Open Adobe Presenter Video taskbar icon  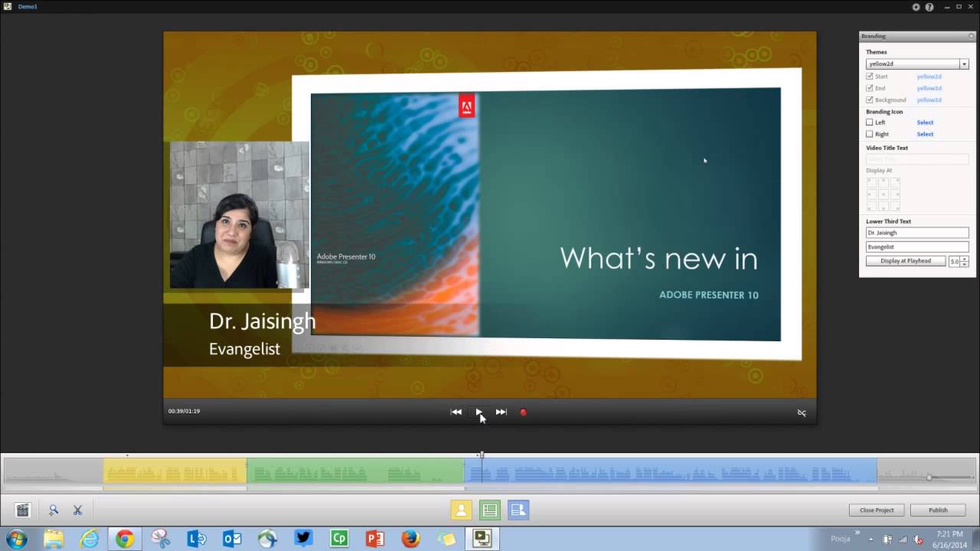click(482, 540)
